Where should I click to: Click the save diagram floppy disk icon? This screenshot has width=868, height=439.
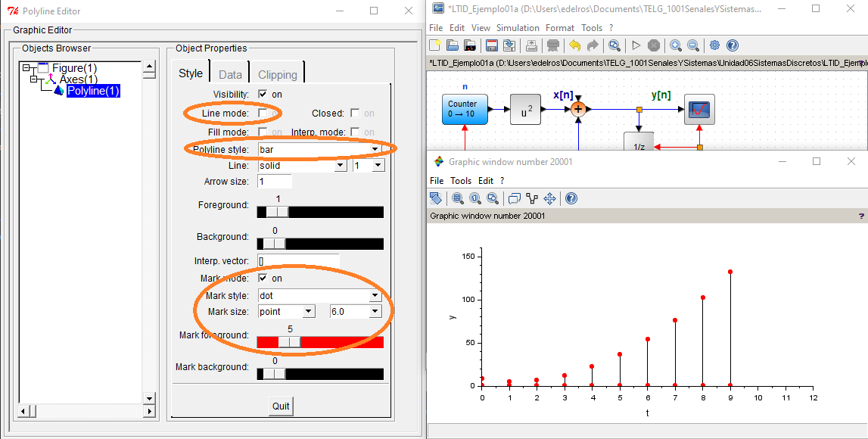tap(491, 45)
